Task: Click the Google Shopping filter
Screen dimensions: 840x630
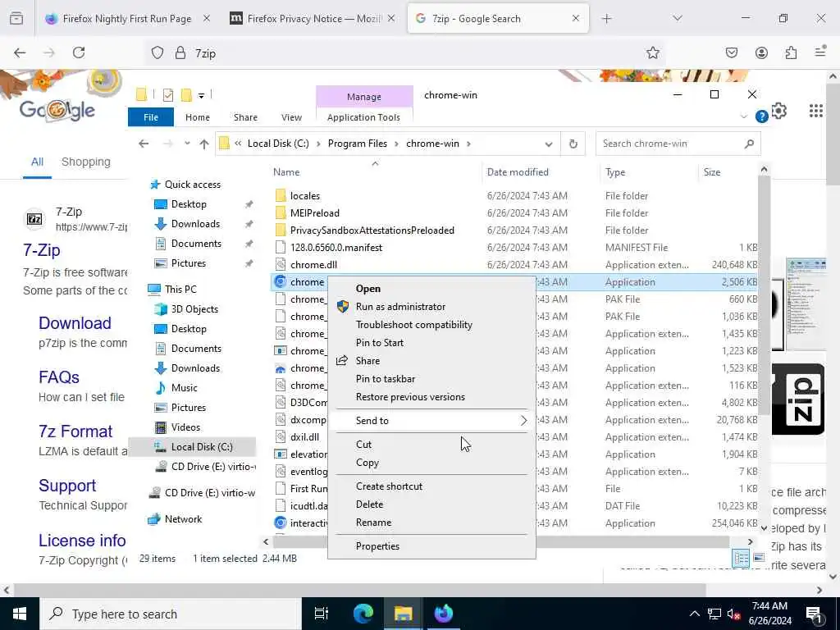Action: point(85,162)
